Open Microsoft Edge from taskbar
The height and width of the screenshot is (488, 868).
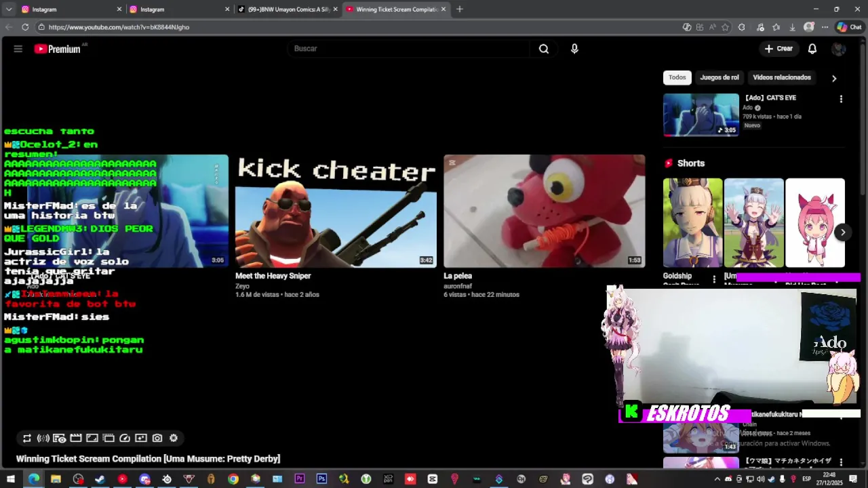coord(34,479)
